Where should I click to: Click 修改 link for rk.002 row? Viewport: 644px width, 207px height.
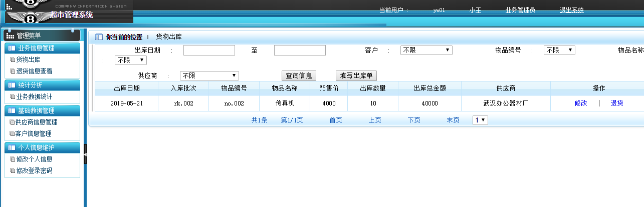click(x=581, y=103)
